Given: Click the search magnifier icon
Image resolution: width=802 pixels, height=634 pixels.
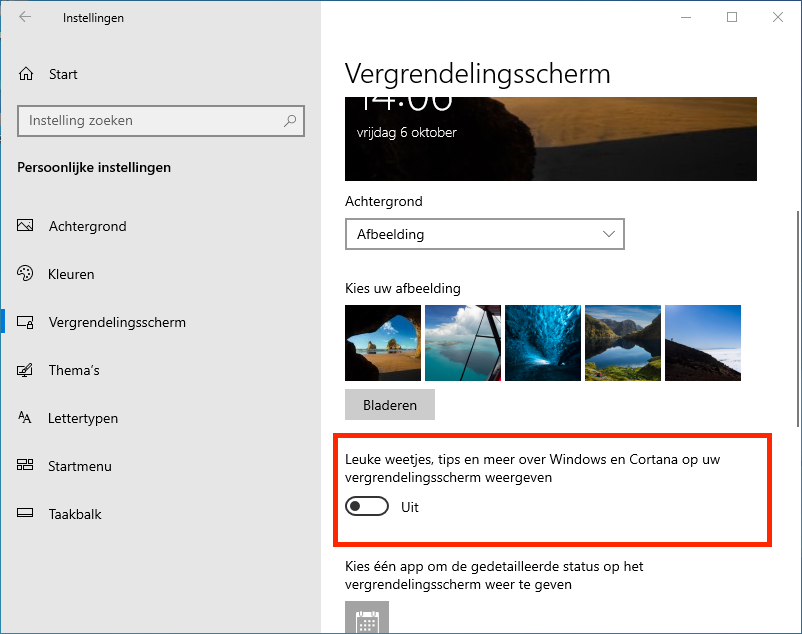Looking at the screenshot, I should point(290,121).
